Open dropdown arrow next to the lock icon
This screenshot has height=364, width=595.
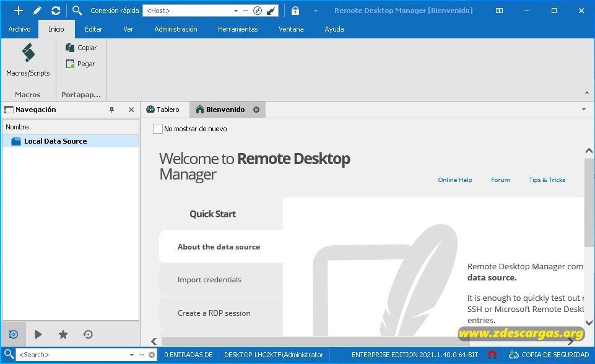316,11
